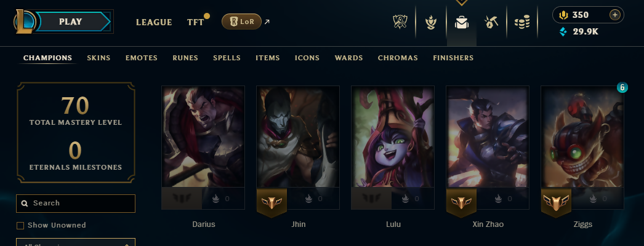
Task: Click the champion Search field
Action: pyautogui.click(x=76, y=204)
